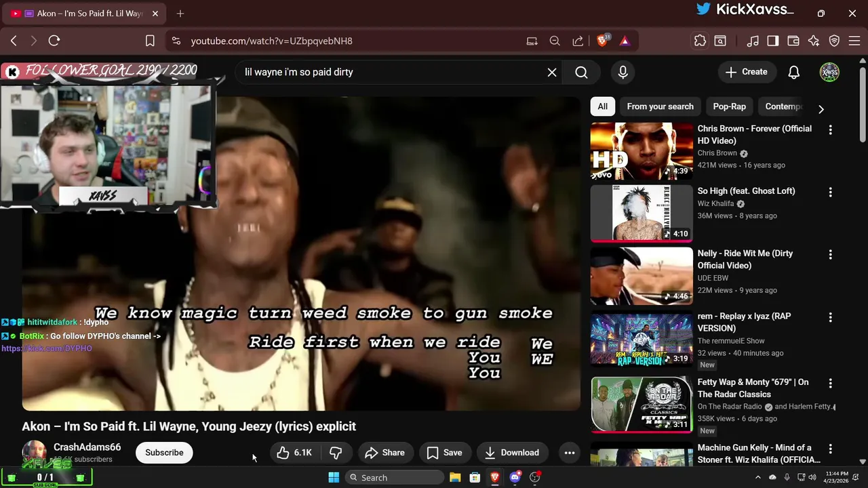Share this page via address bar icon
The width and height of the screenshot is (868, 488).
578,41
